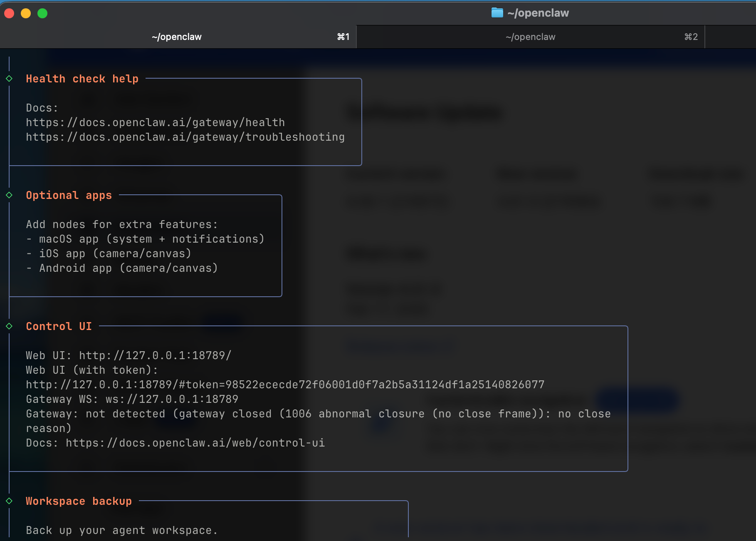
Task: Click the Optional apps heading
Action: click(x=69, y=196)
